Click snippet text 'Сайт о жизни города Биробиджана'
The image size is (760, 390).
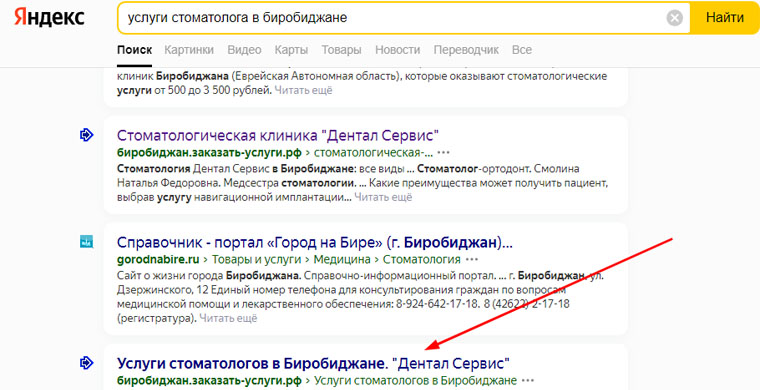point(209,276)
